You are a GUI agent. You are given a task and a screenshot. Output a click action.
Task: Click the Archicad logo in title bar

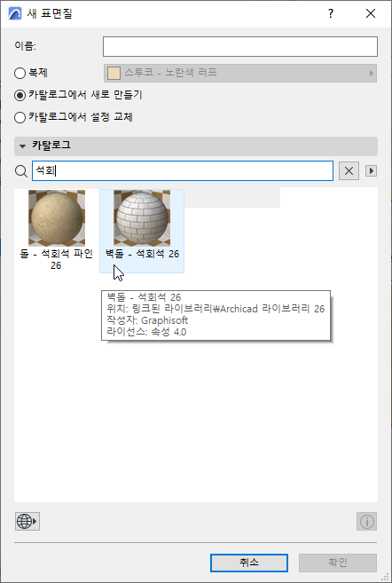tap(15, 13)
